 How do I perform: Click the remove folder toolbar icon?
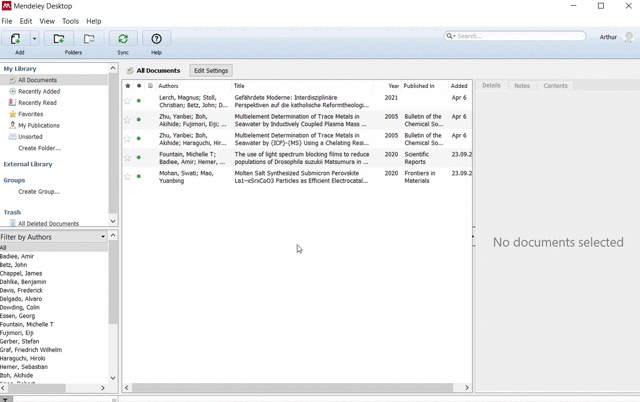click(x=89, y=39)
